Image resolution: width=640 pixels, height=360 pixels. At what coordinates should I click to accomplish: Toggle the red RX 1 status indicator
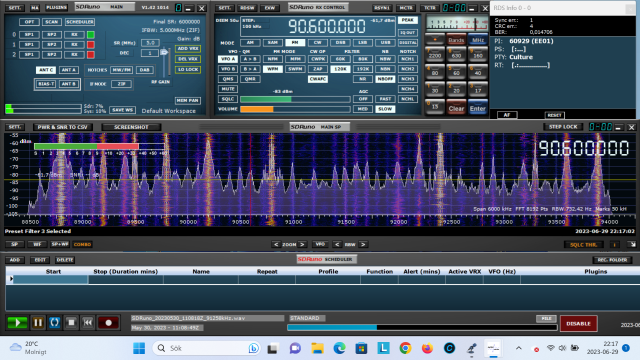coord(91,44)
